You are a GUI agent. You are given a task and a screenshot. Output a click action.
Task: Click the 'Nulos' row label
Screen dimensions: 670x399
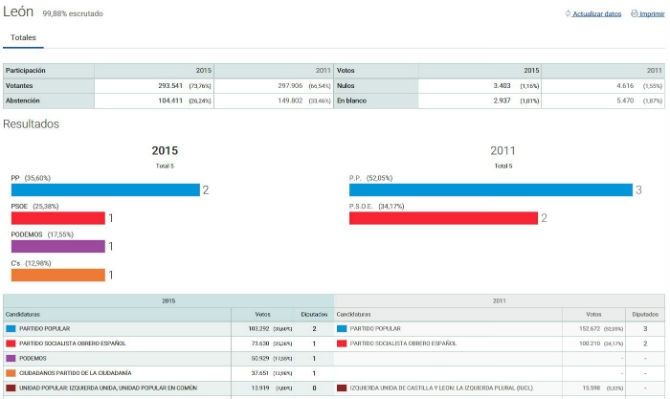(346, 85)
